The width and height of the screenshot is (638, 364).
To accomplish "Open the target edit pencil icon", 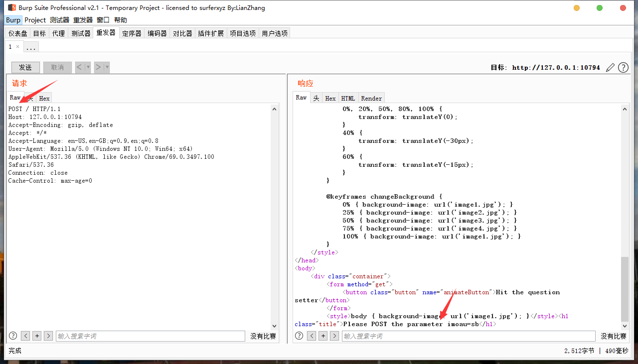I will pos(610,67).
